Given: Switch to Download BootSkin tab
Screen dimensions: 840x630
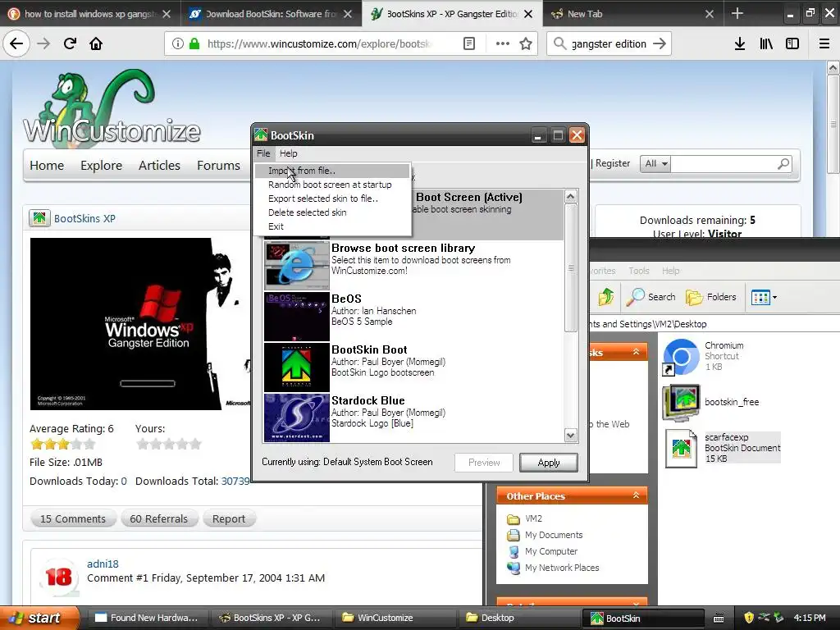Looking at the screenshot, I should coord(271,13).
